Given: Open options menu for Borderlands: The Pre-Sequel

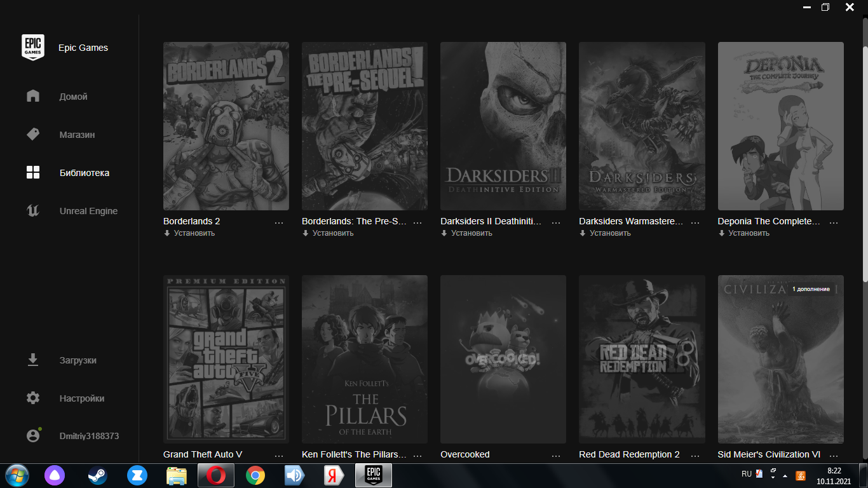Looking at the screenshot, I should (417, 222).
